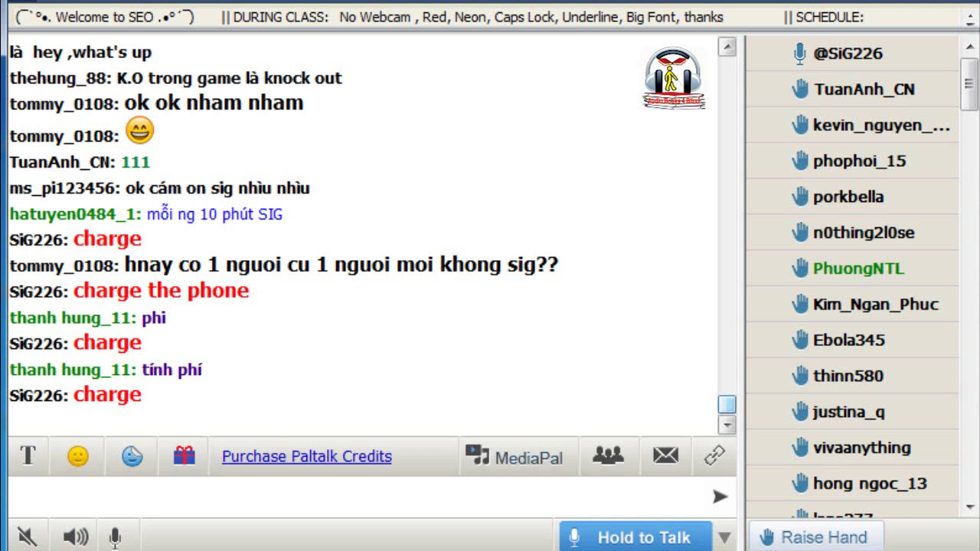Image resolution: width=980 pixels, height=551 pixels.
Task: Click the user list scrollbar down arrow
Action: [x=971, y=507]
